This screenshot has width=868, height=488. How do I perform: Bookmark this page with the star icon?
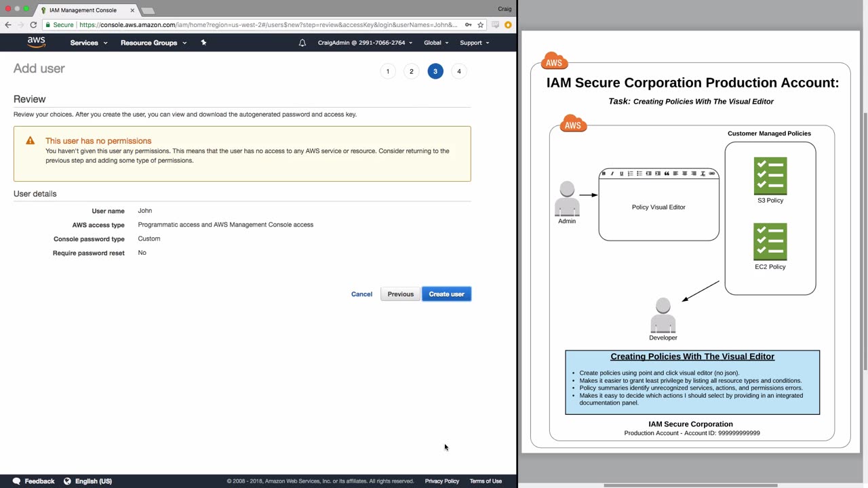tap(481, 25)
